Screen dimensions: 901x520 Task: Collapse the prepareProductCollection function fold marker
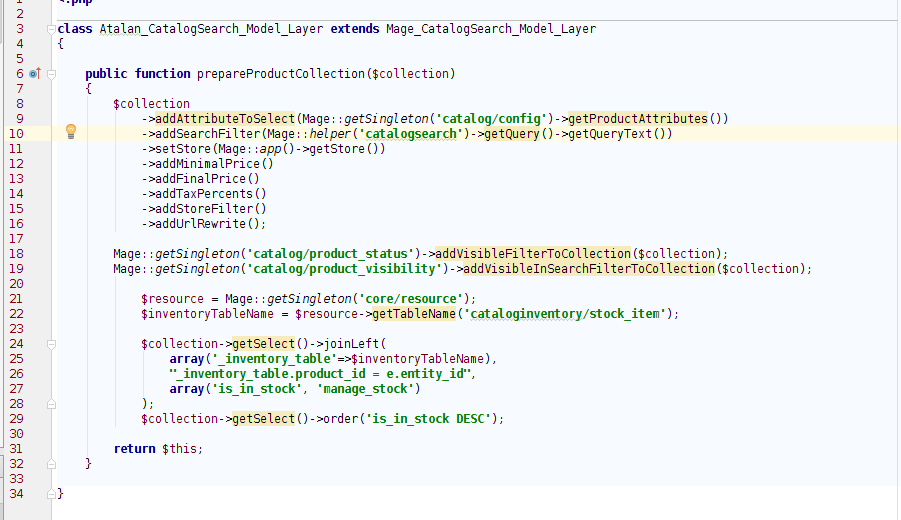pyautogui.click(x=51, y=74)
